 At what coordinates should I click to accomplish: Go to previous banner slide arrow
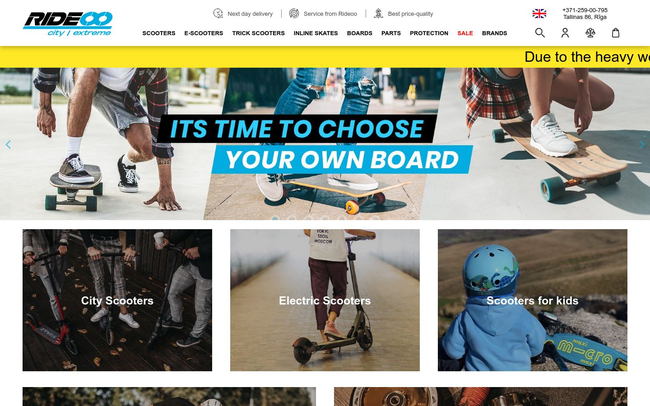(x=8, y=144)
